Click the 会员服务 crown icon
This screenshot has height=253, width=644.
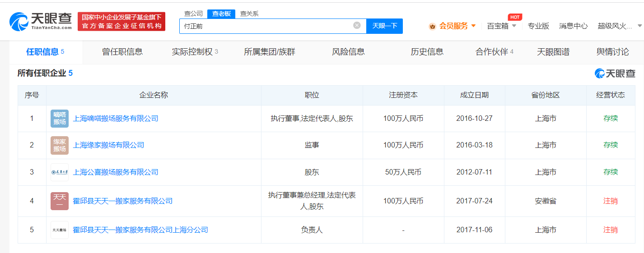432,26
